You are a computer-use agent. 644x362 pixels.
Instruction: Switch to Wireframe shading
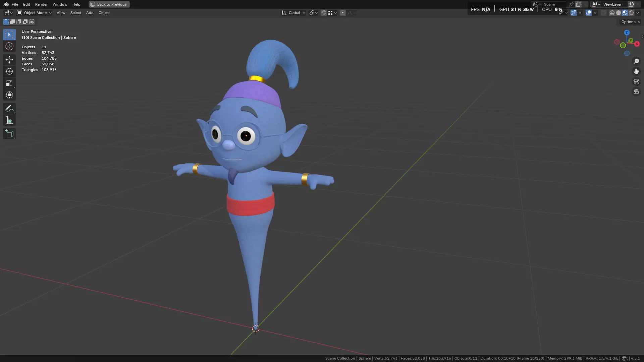point(612,13)
